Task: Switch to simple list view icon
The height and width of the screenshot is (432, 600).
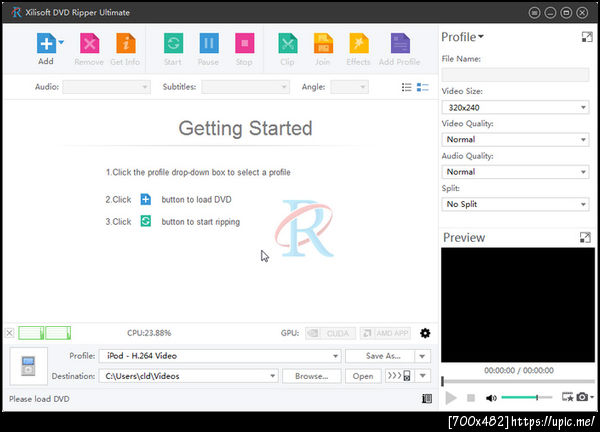Action: click(x=407, y=87)
